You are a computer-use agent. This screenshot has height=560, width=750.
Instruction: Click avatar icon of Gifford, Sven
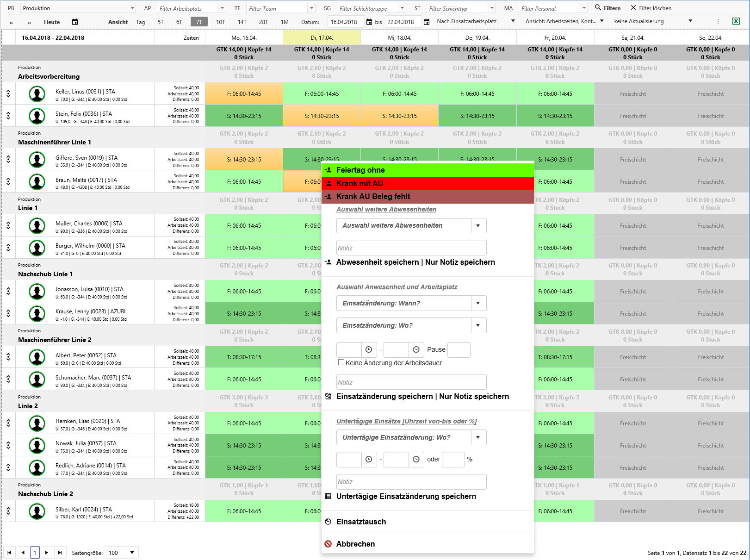[x=37, y=159]
